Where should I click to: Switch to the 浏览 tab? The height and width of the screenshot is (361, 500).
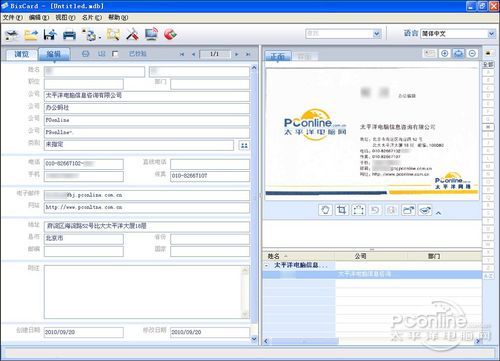(22, 54)
